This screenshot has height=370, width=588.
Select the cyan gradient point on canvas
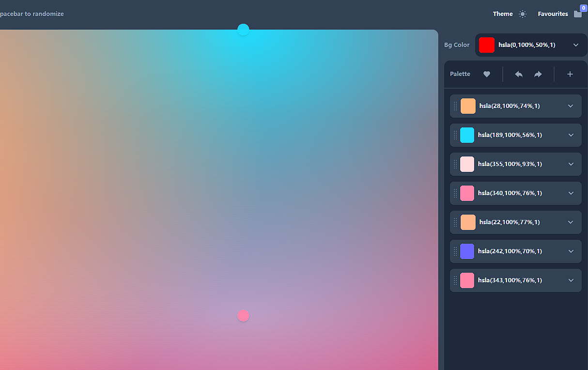pos(243,30)
